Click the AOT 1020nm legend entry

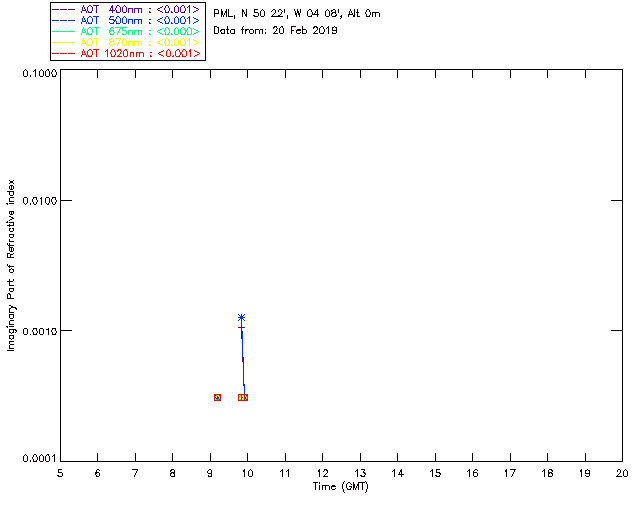126,53
